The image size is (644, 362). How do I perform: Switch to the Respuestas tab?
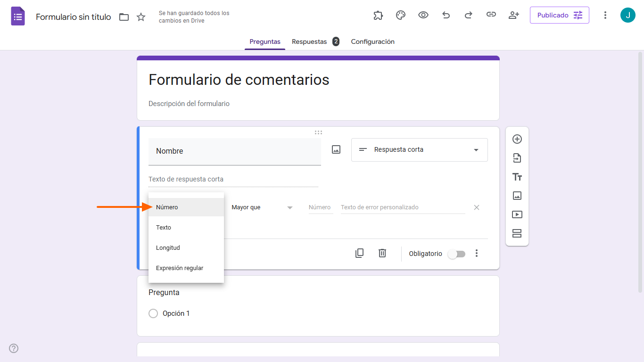click(309, 41)
